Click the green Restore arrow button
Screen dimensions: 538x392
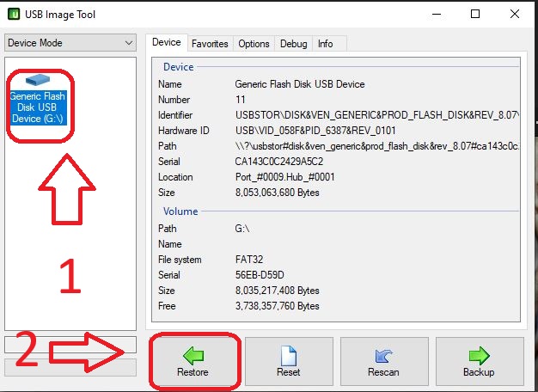point(193,361)
